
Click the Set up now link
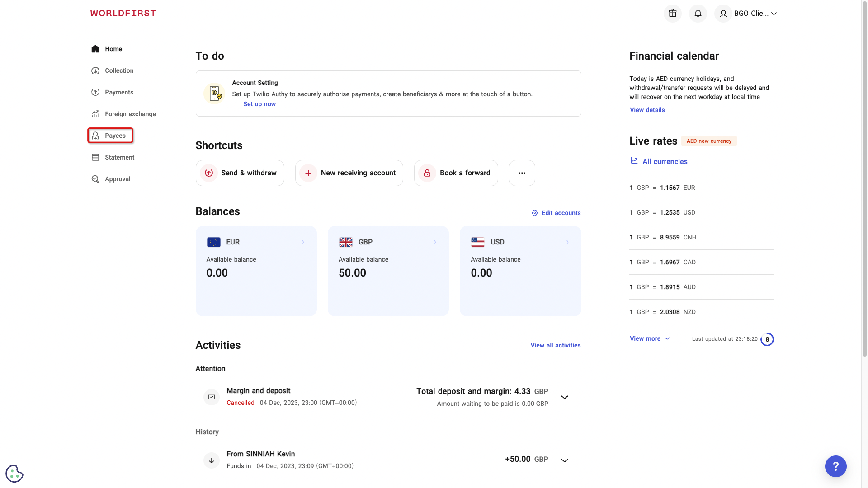pyautogui.click(x=259, y=104)
